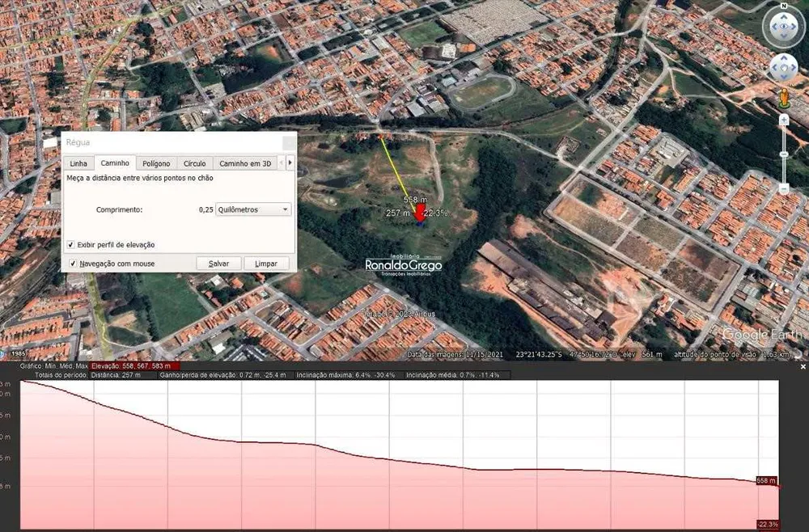This screenshot has height=532, width=809.
Task: Zoom out with the minus button
Action: tap(784, 188)
